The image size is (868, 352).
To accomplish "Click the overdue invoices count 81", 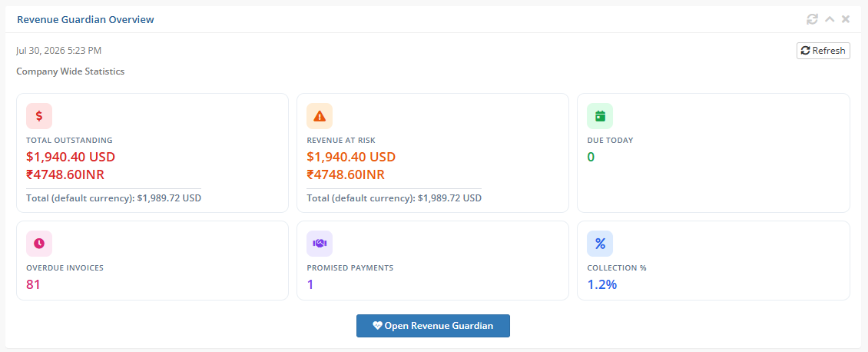I will coord(33,284).
